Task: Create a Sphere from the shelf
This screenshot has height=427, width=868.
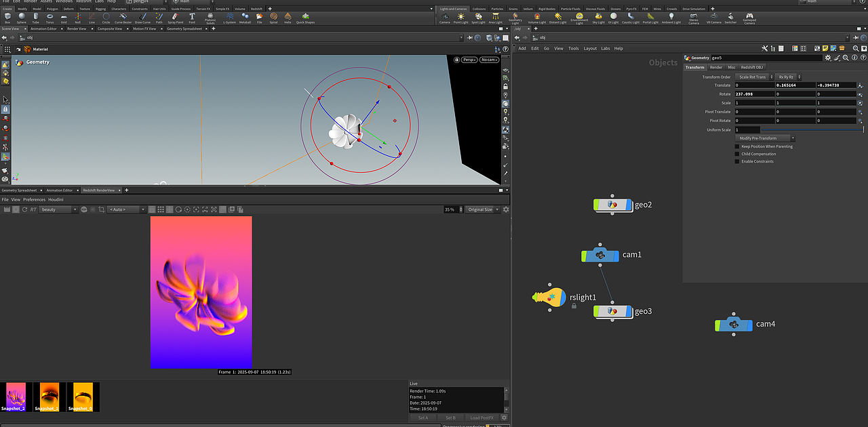Action: pyautogui.click(x=22, y=18)
